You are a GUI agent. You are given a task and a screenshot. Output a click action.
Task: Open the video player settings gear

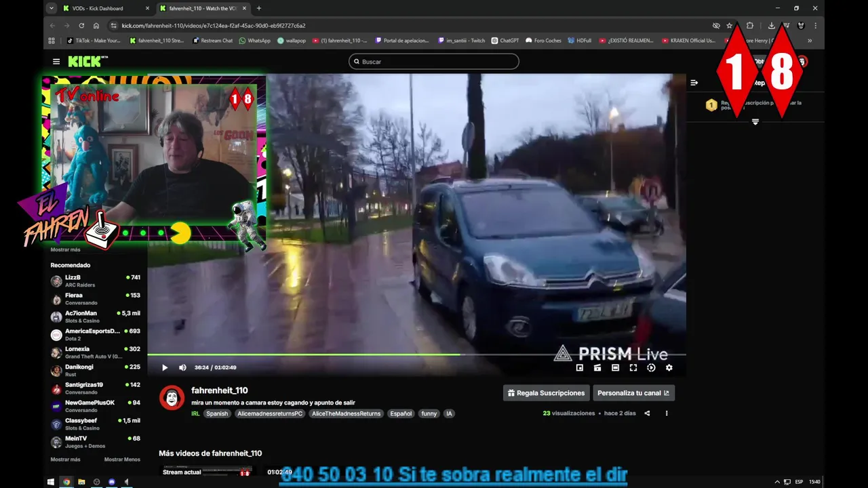pyautogui.click(x=669, y=367)
